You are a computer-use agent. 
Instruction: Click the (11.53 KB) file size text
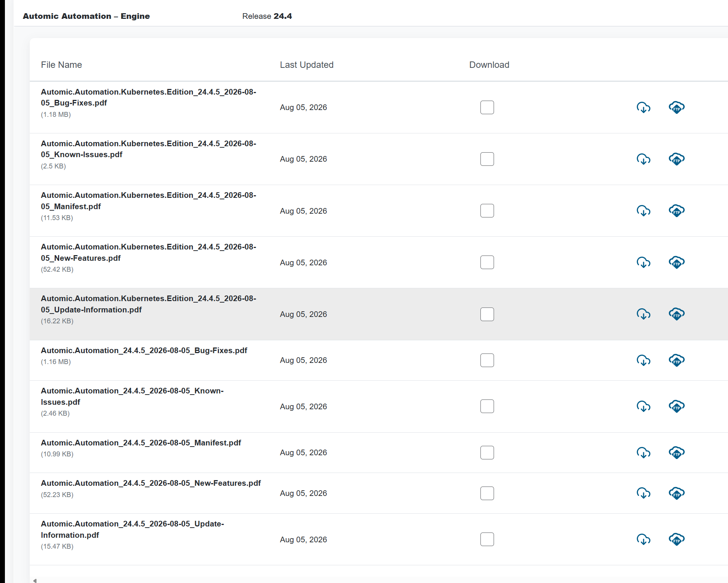(57, 218)
